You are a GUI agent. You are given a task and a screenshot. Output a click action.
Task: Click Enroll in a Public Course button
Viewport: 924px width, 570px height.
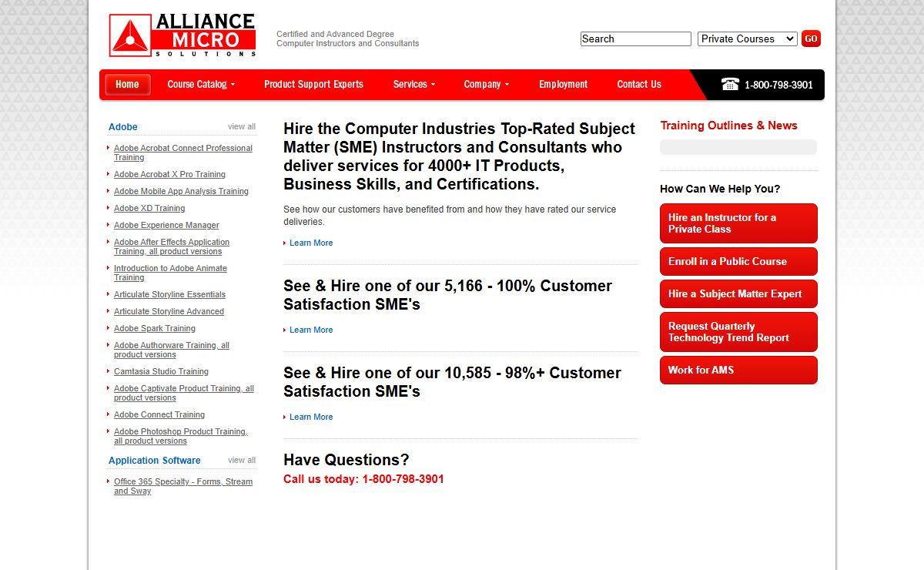click(738, 262)
